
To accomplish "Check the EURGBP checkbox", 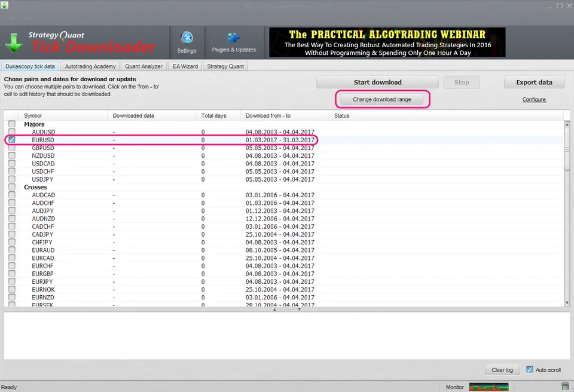I will point(12,274).
